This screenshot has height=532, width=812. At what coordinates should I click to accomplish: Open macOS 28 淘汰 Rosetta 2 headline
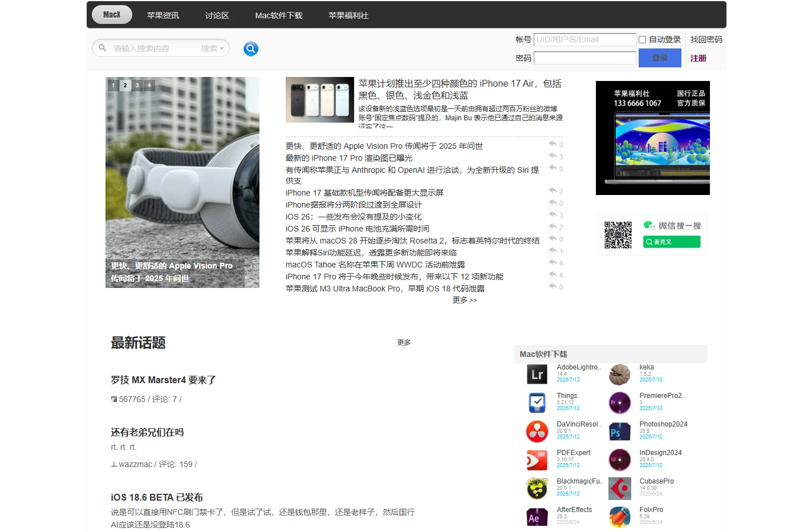pyautogui.click(x=413, y=241)
